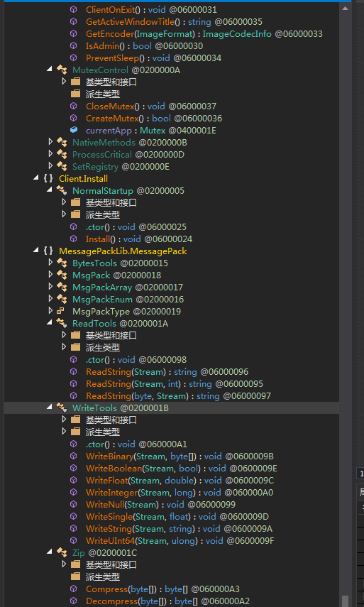
Task: Collapse the Zip class node
Action: [x=50, y=552]
